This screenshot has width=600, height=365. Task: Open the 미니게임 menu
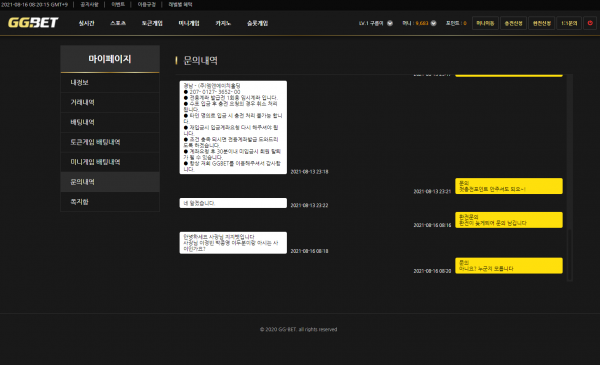(x=189, y=23)
